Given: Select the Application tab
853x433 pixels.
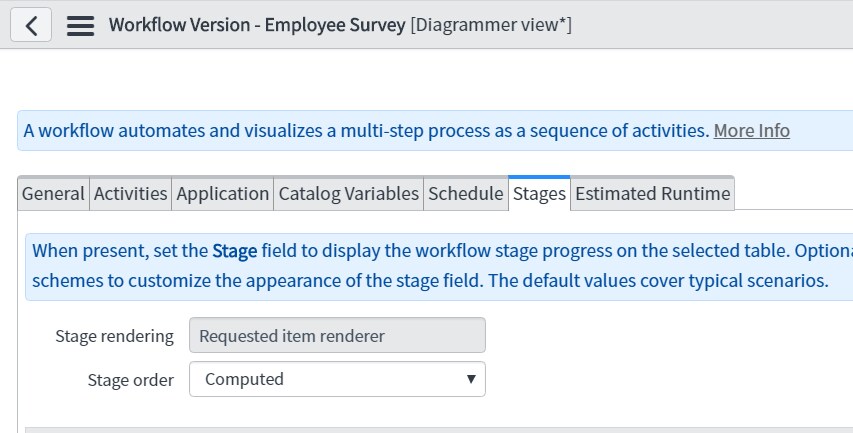Looking at the screenshot, I should pos(223,194).
